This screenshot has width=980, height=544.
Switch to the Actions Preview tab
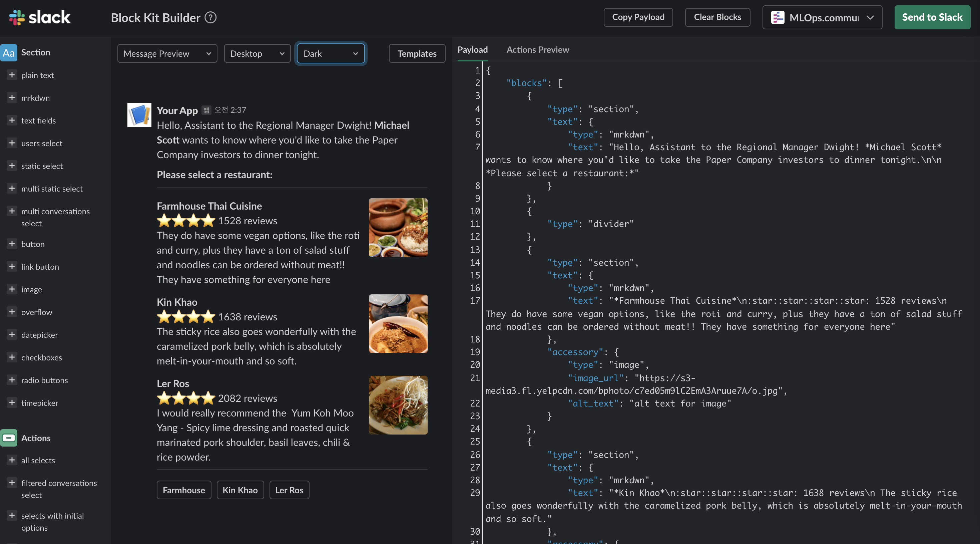(537, 49)
